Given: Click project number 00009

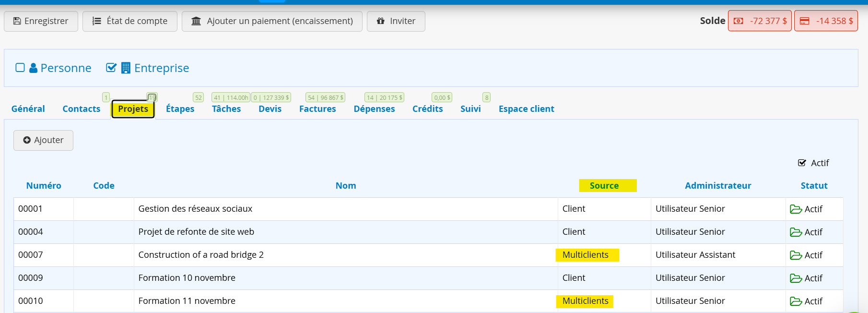Looking at the screenshot, I should click(x=31, y=278).
